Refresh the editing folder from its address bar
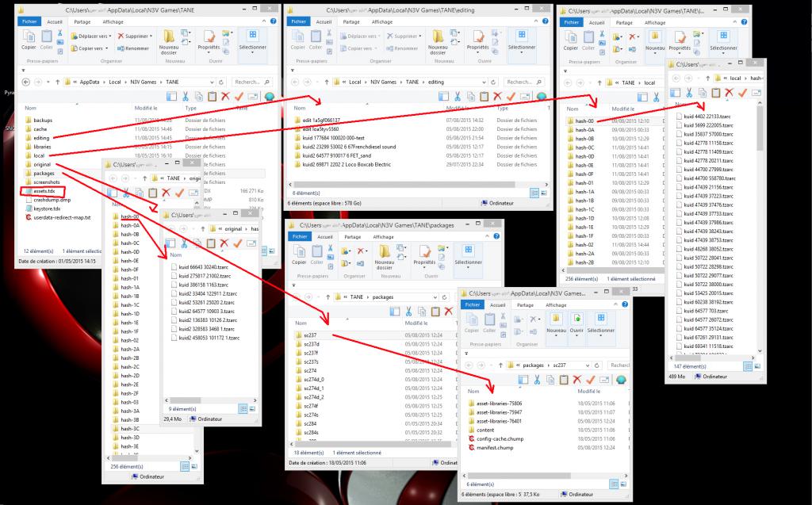This screenshot has height=505, width=812. tap(493, 82)
